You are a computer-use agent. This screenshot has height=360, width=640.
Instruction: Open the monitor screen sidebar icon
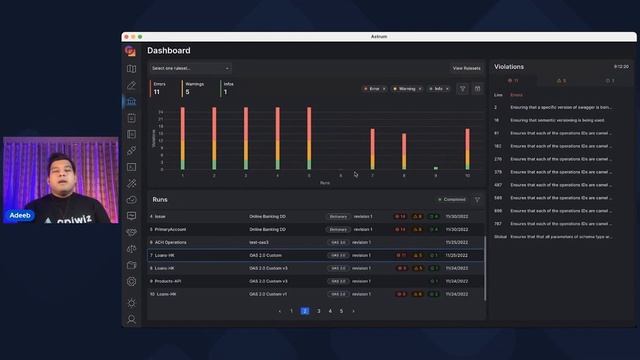(x=131, y=216)
